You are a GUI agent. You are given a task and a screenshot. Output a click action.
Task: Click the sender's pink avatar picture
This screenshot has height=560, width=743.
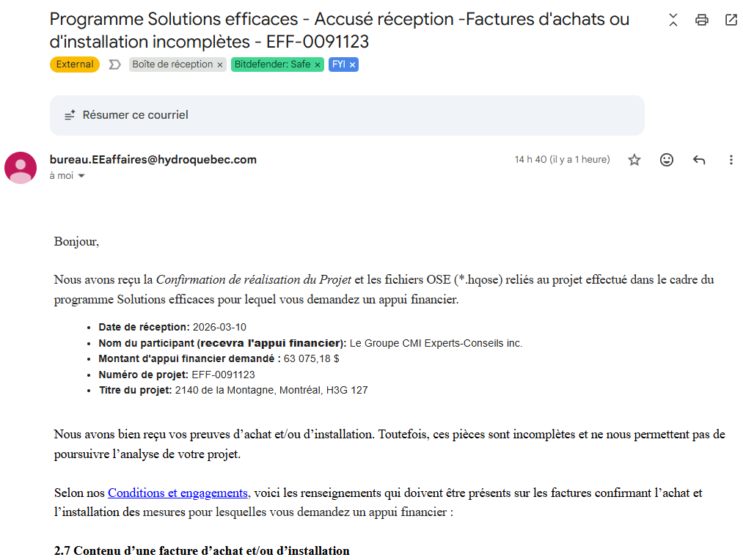tap(21, 167)
